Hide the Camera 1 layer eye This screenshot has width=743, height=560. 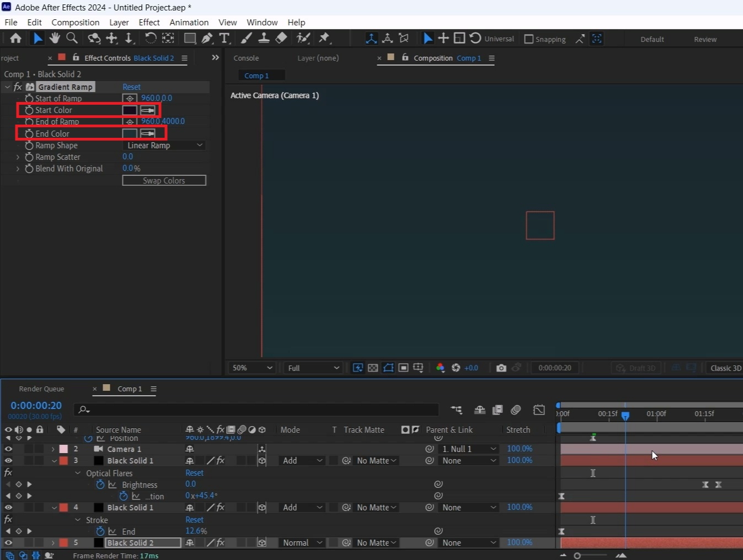[x=8, y=449]
